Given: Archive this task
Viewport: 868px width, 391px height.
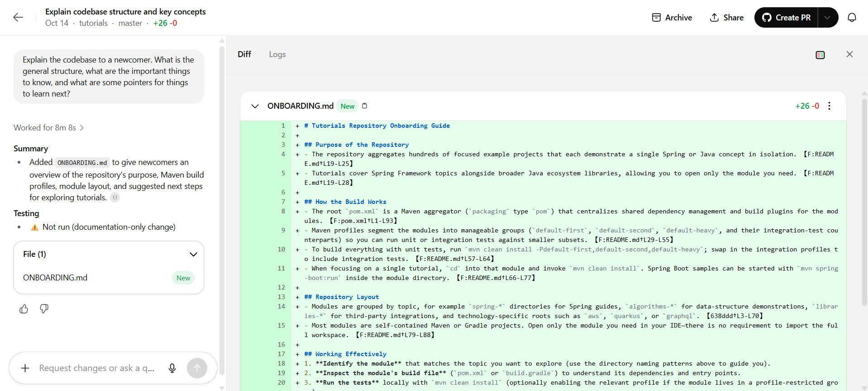Looking at the screenshot, I should coord(672,18).
